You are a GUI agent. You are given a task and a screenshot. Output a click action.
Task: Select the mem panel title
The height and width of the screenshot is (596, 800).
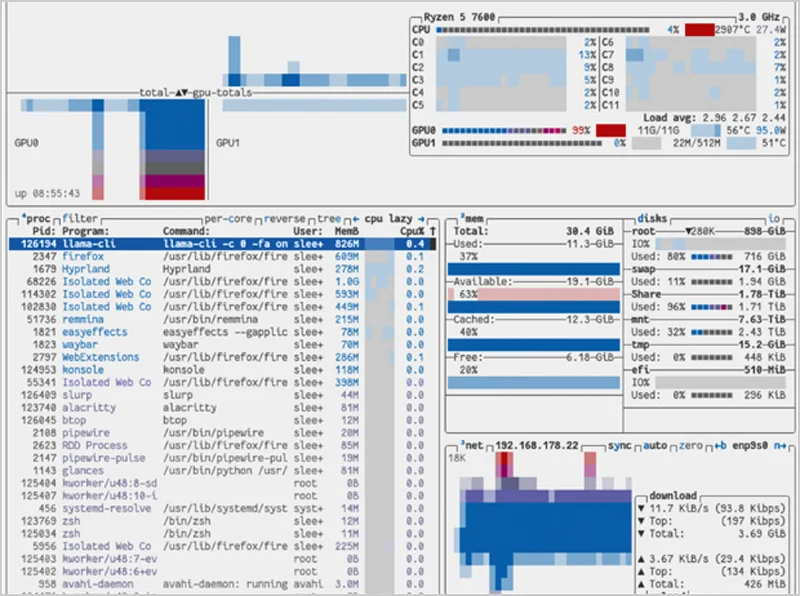click(471, 218)
